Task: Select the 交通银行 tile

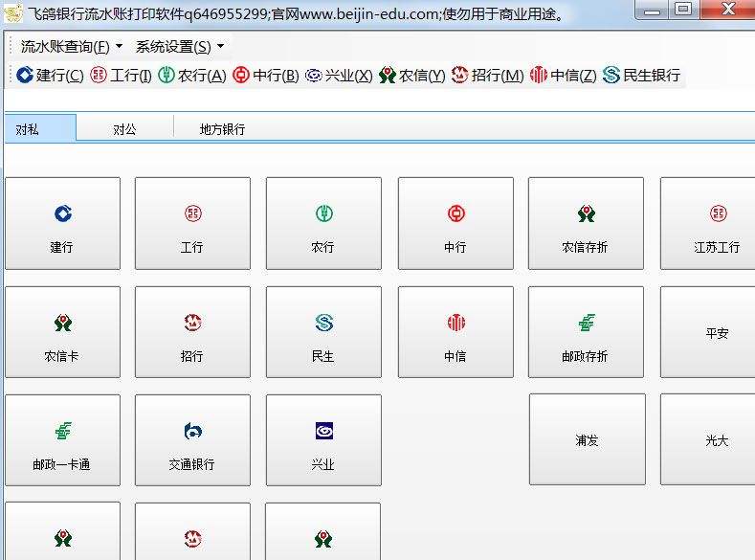Action: pyautogui.click(x=192, y=440)
